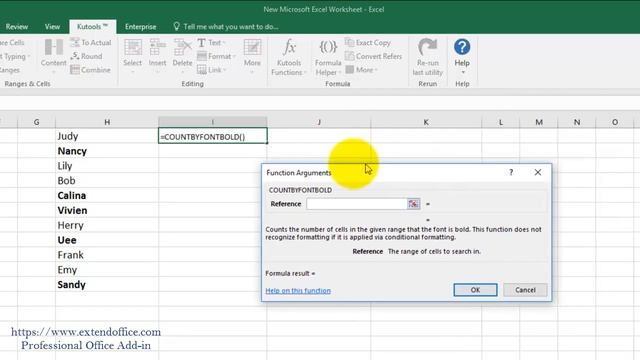This screenshot has height=360, width=640.
Task: Select the cell containing Uee
Action: pos(107,240)
